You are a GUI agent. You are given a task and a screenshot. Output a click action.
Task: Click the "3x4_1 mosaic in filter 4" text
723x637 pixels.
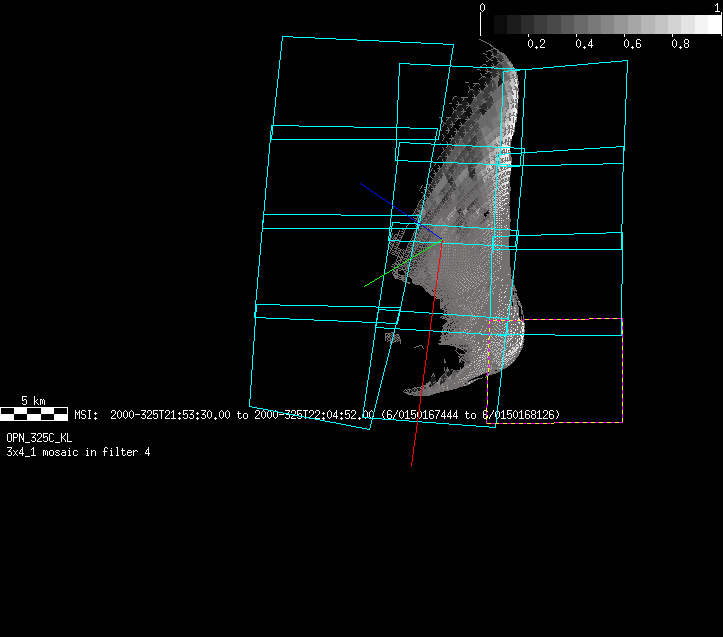[78, 452]
